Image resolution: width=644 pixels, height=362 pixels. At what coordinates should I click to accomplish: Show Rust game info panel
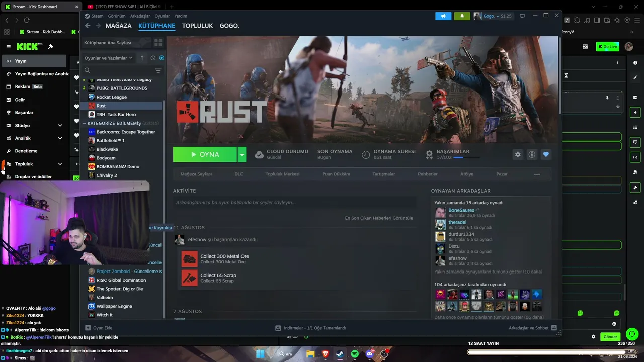click(x=532, y=154)
